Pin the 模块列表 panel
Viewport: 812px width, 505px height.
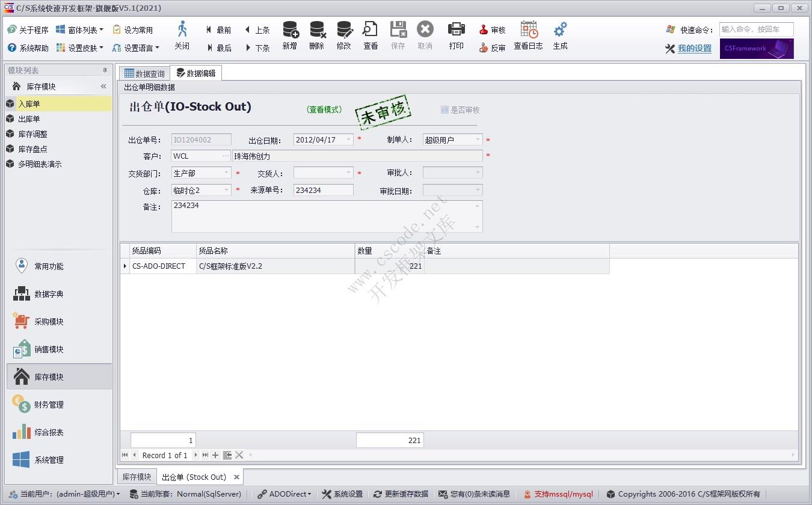point(105,70)
